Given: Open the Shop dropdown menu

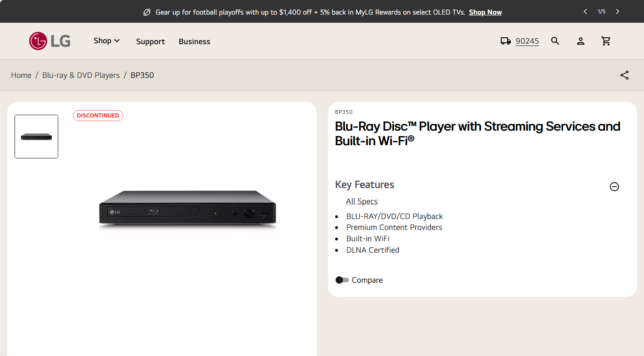Looking at the screenshot, I should [x=107, y=41].
